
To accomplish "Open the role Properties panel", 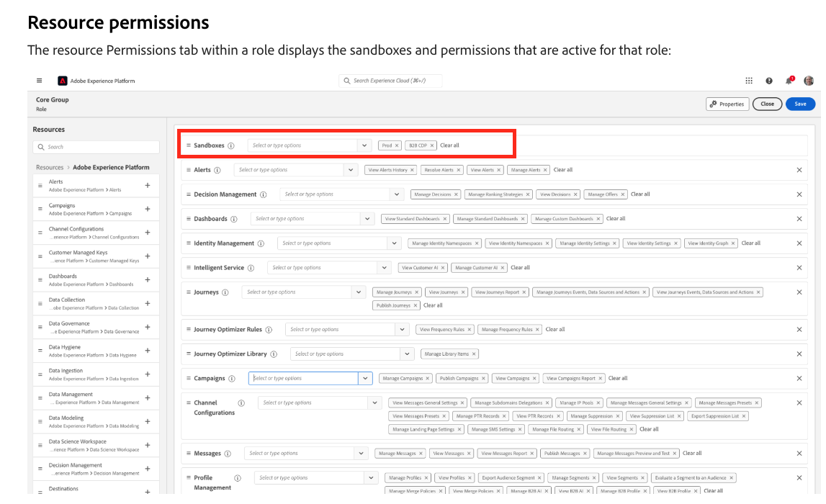I will click(x=727, y=103).
